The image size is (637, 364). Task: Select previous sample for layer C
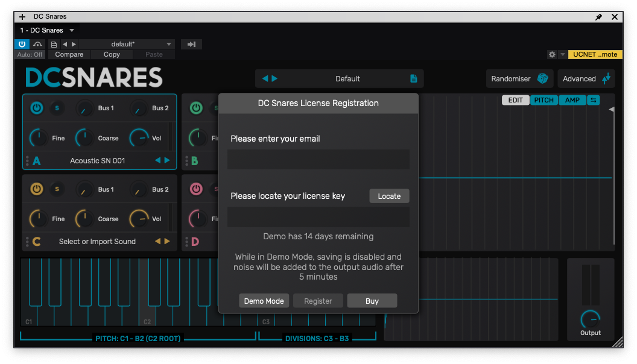(157, 241)
